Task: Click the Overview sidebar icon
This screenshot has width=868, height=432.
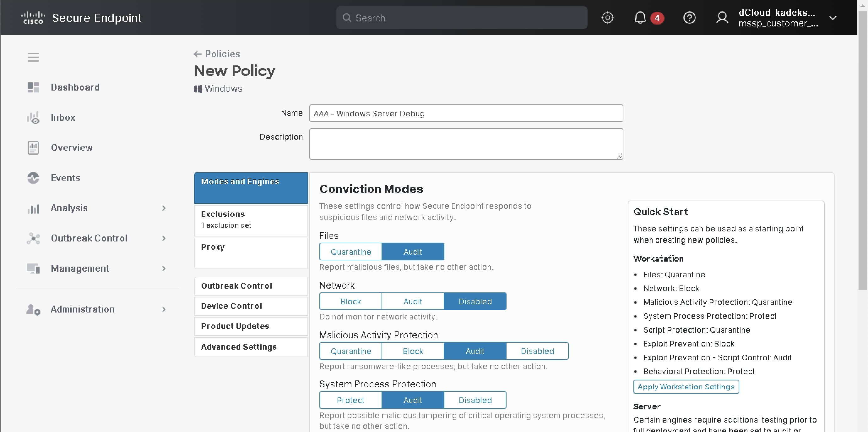Action: (33, 148)
